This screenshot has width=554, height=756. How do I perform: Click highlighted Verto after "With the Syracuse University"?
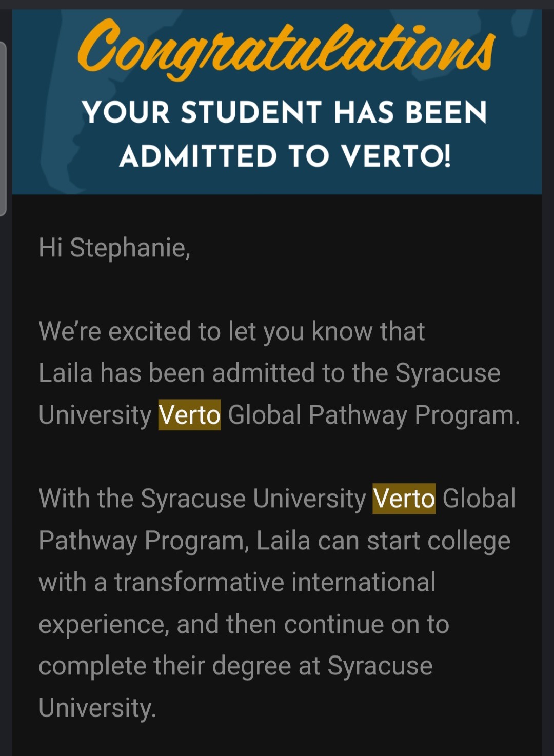click(404, 499)
